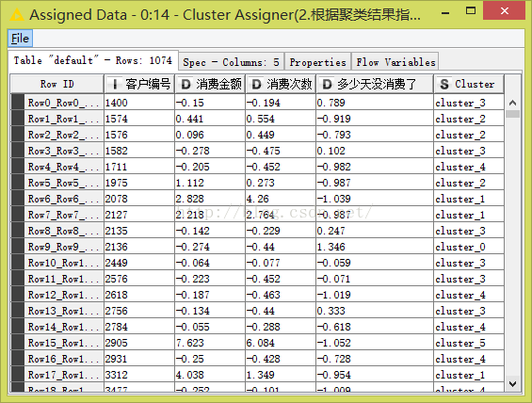This screenshot has width=532, height=403.
Task: Click the 消费次数 value 6.084
Action: coord(281,343)
